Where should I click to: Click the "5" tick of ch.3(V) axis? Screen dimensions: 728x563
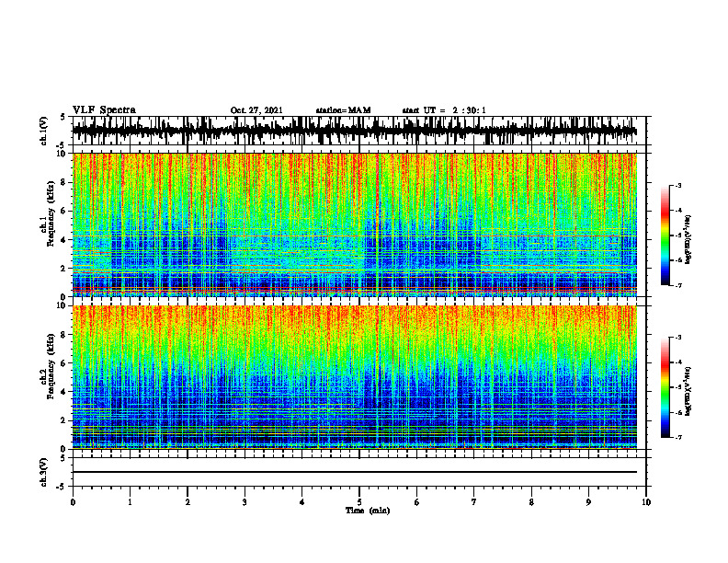63,458
